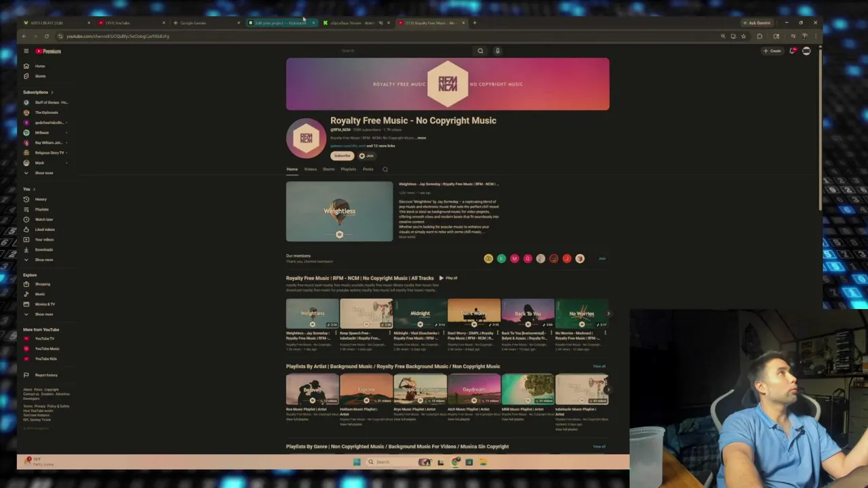Switch to Google Gemini browser tab
The image size is (868, 488).
pos(205,23)
